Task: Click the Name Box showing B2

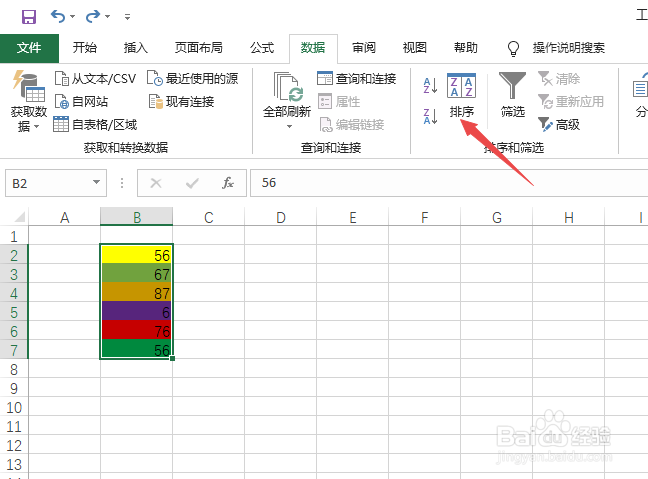Action: pyautogui.click(x=48, y=183)
